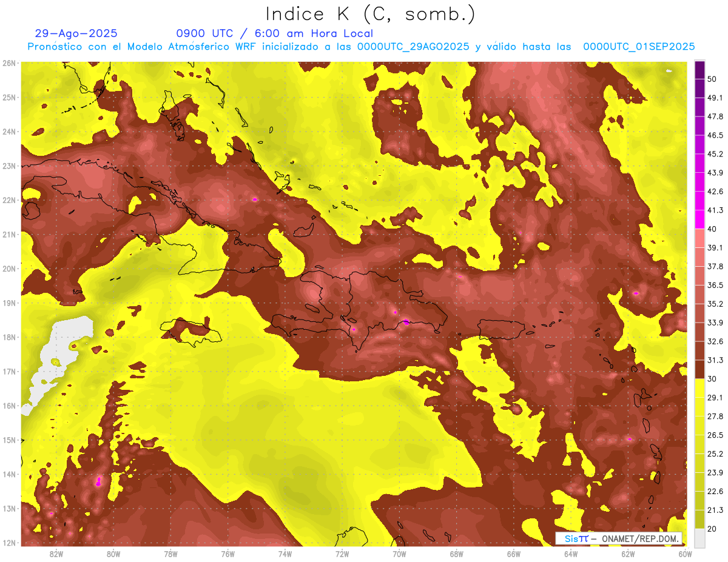Click the longitude label '72W'

pyautogui.click(x=342, y=554)
